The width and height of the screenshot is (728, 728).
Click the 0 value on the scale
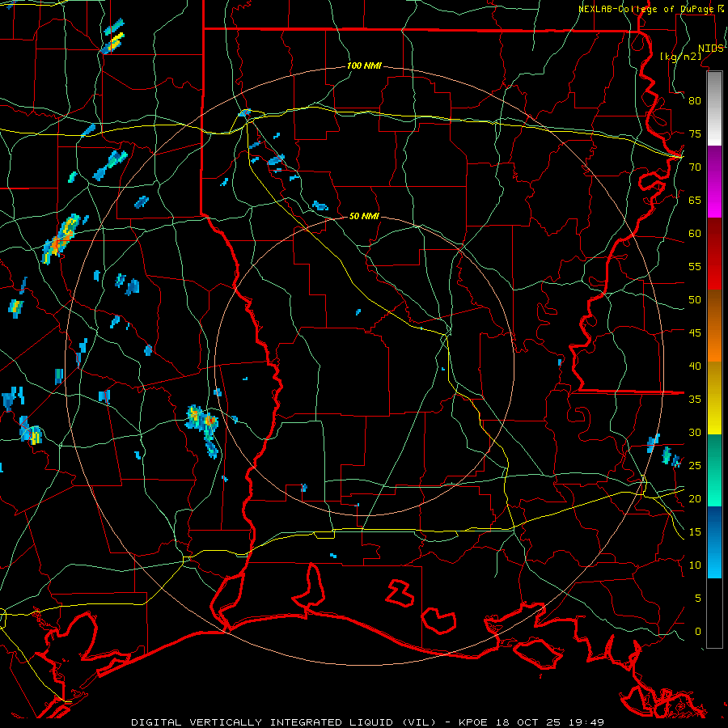coord(698,632)
